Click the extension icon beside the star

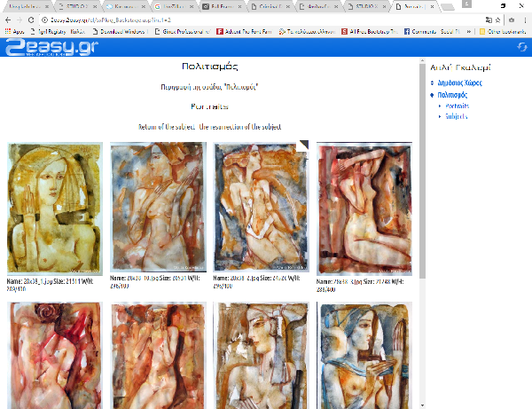(x=512, y=20)
